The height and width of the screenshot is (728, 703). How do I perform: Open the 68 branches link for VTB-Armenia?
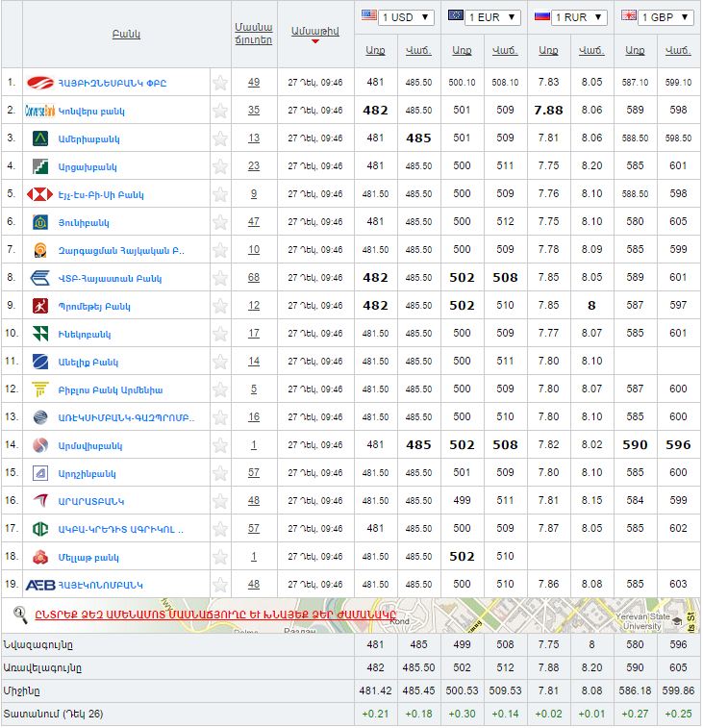tap(254, 278)
